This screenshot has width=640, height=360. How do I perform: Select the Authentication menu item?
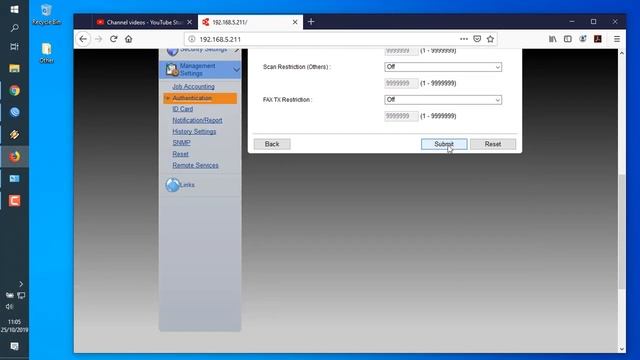click(x=200, y=98)
